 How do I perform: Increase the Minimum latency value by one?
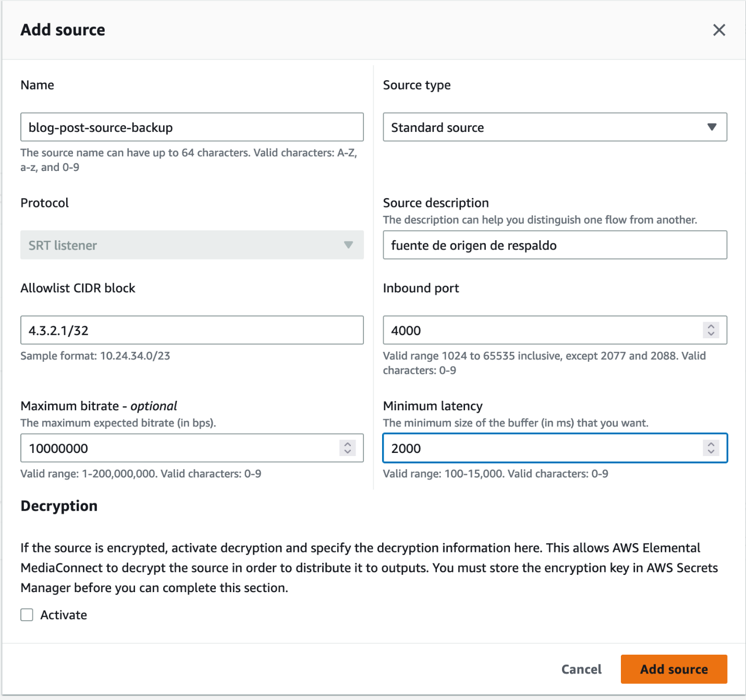click(x=711, y=444)
